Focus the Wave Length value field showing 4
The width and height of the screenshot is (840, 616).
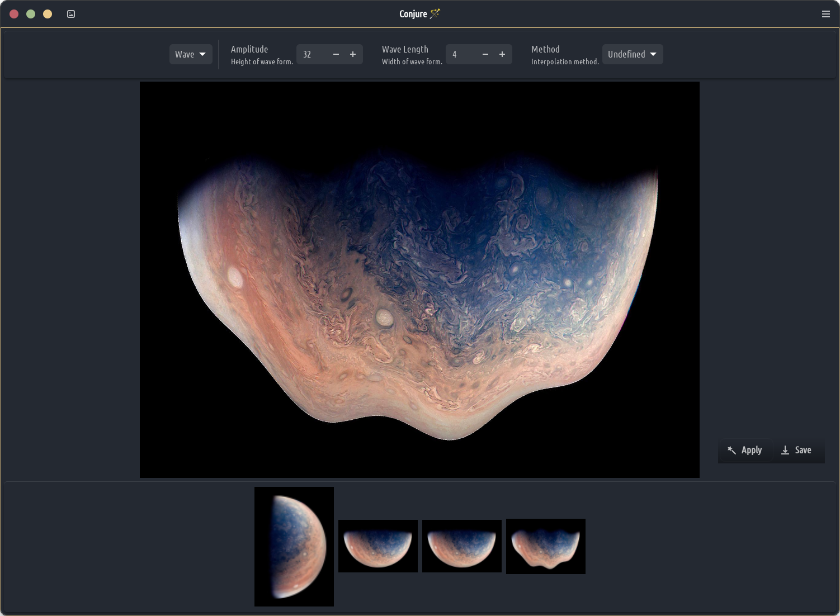click(x=461, y=54)
